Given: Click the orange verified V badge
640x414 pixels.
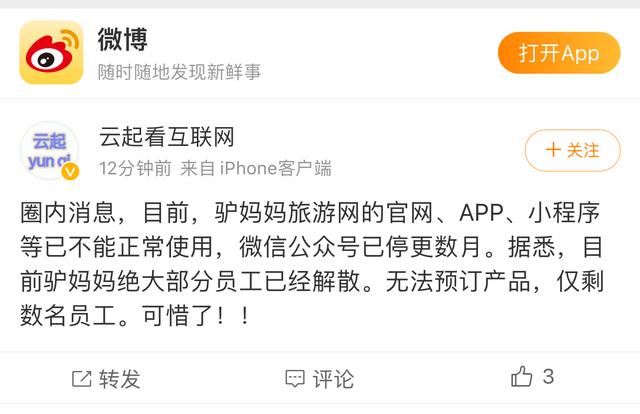Looking at the screenshot, I should [70, 171].
